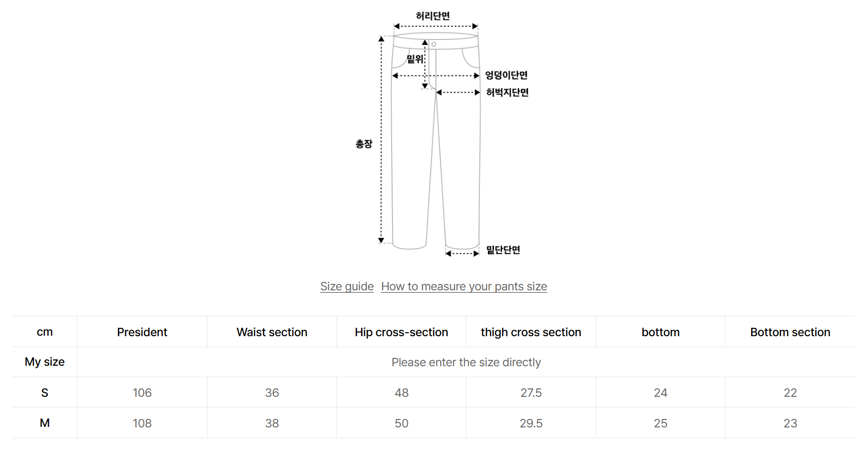Open the Size guide link
Image resolution: width=868 pixels, height=453 pixels.
[x=347, y=286]
